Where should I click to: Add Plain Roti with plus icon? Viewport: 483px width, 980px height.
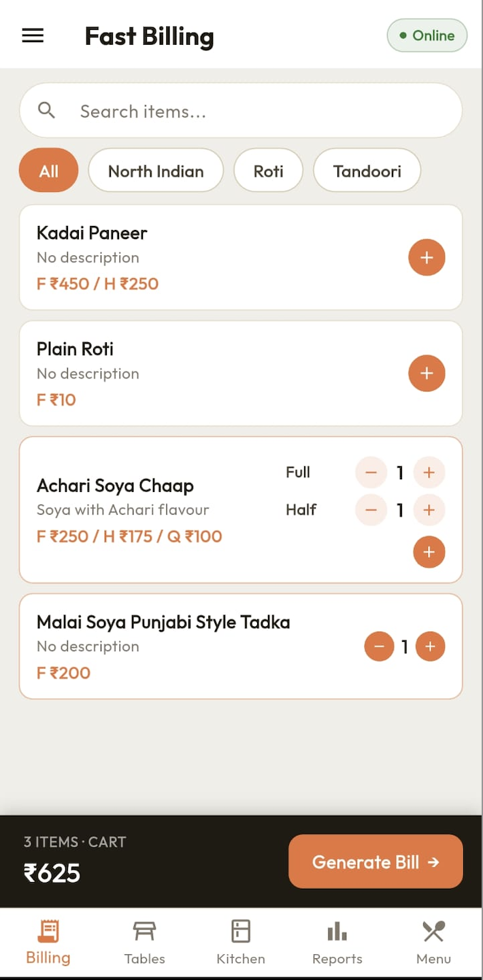(x=427, y=374)
